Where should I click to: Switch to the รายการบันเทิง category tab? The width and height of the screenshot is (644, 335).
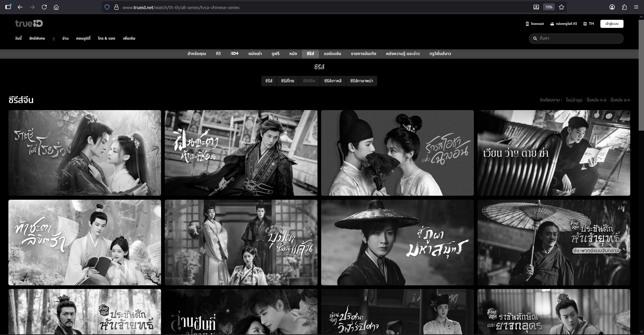point(363,54)
